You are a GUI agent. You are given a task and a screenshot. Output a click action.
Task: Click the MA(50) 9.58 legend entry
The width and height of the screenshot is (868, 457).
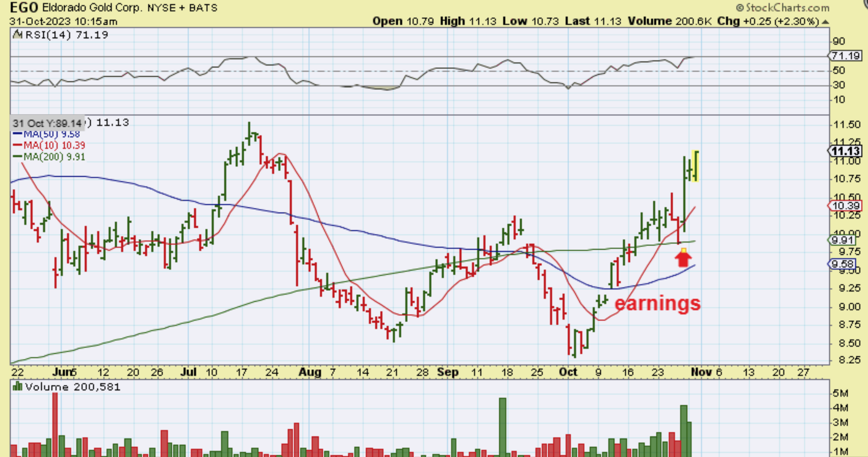point(52,134)
